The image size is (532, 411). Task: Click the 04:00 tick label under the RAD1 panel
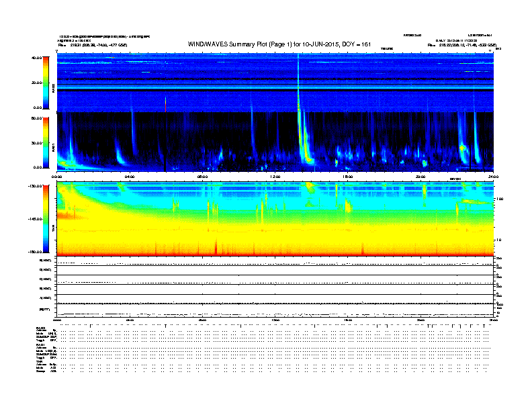coord(130,177)
